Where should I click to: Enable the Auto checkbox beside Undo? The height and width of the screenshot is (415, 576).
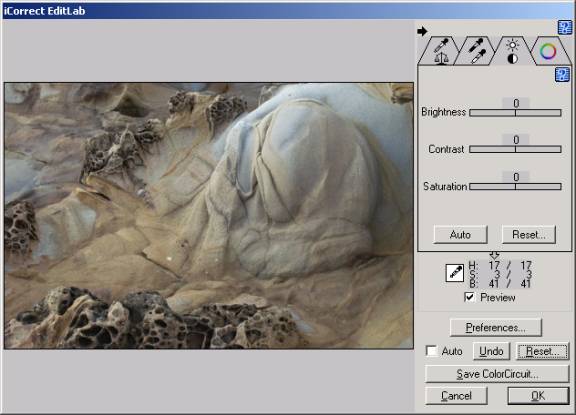(432, 351)
